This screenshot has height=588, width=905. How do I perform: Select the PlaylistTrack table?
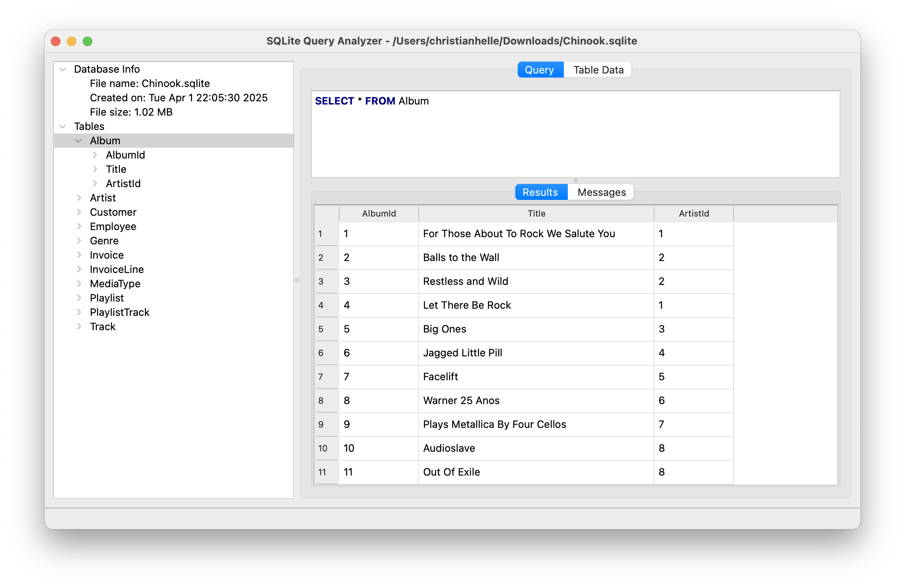[119, 312]
